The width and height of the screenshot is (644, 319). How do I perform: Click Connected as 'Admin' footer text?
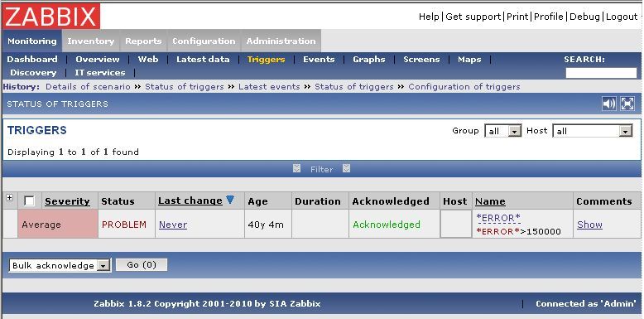coord(586,304)
